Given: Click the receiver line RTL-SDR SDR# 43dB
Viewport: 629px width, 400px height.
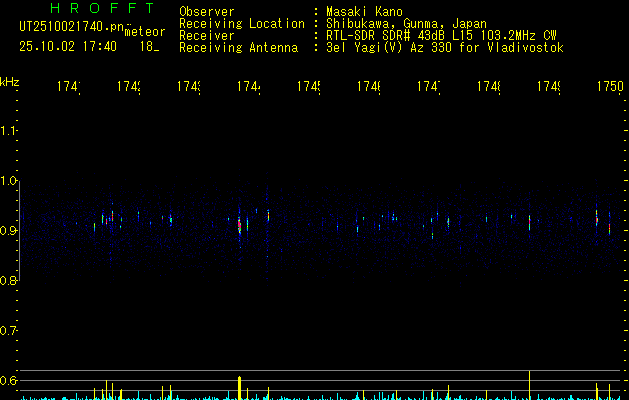Looking at the screenshot, I should (x=386, y=36).
